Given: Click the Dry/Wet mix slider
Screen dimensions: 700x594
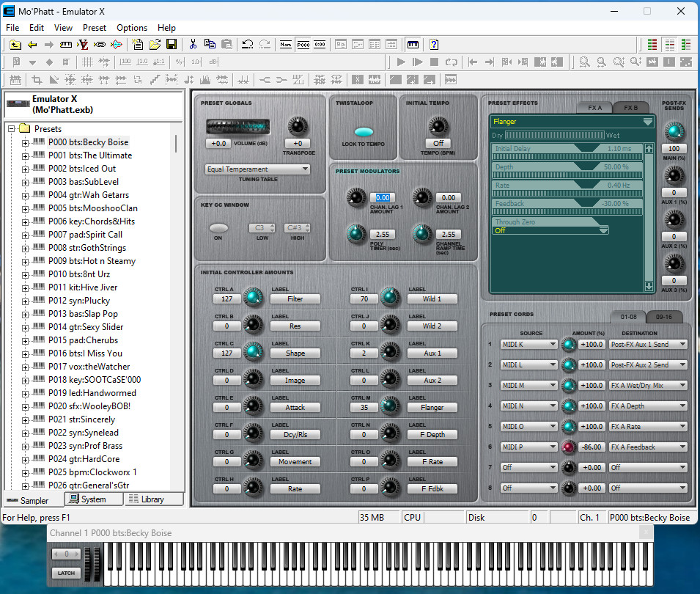Looking at the screenshot, I should 554,136.
